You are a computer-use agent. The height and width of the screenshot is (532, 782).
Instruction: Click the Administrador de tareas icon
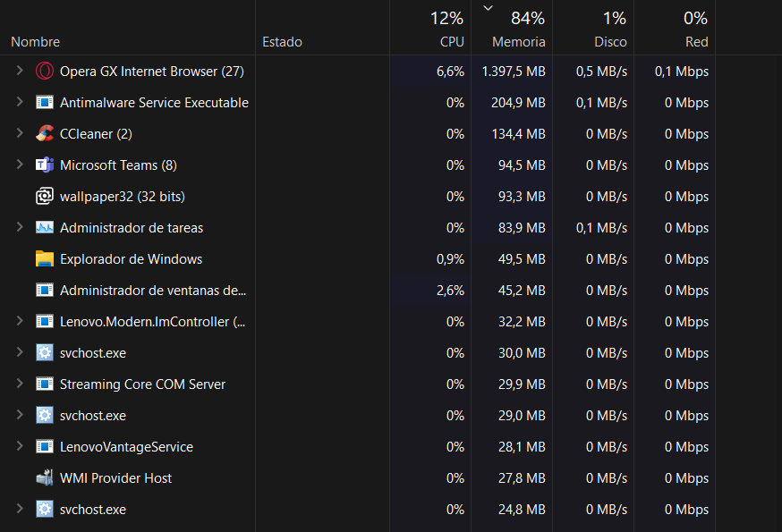click(45, 227)
